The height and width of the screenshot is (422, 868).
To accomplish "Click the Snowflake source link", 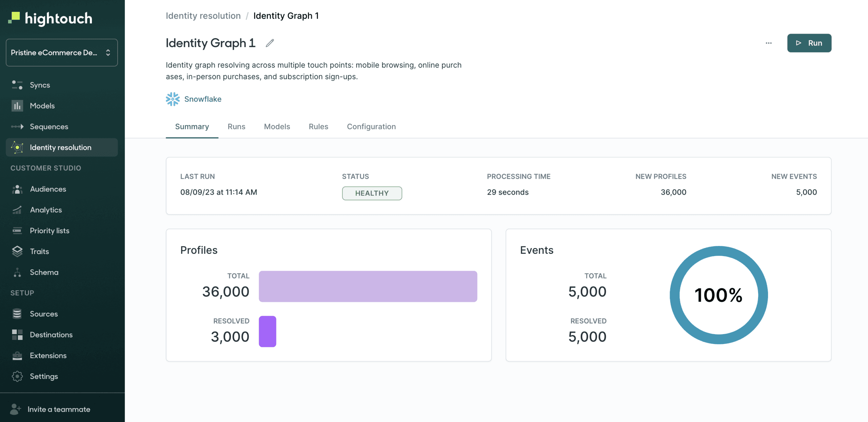I will [203, 99].
